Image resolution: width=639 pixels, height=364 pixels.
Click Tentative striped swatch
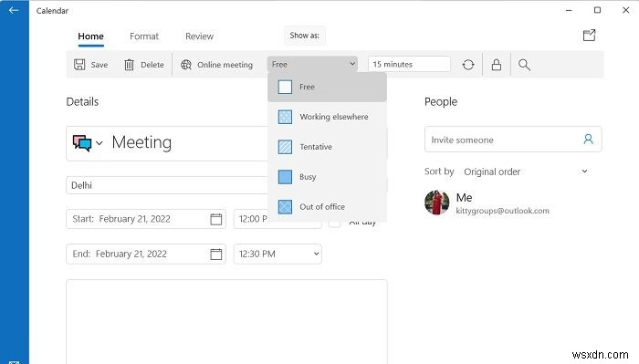coord(285,147)
